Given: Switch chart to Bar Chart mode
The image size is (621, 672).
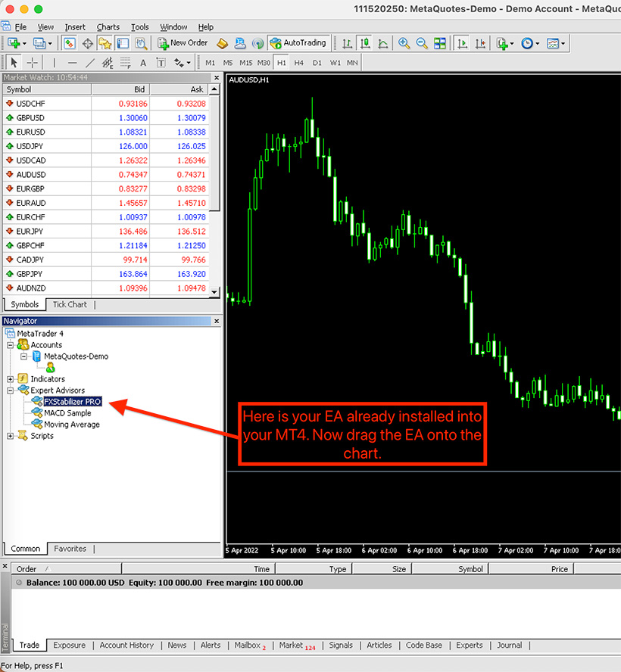Looking at the screenshot, I should pyautogui.click(x=347, y=43).
